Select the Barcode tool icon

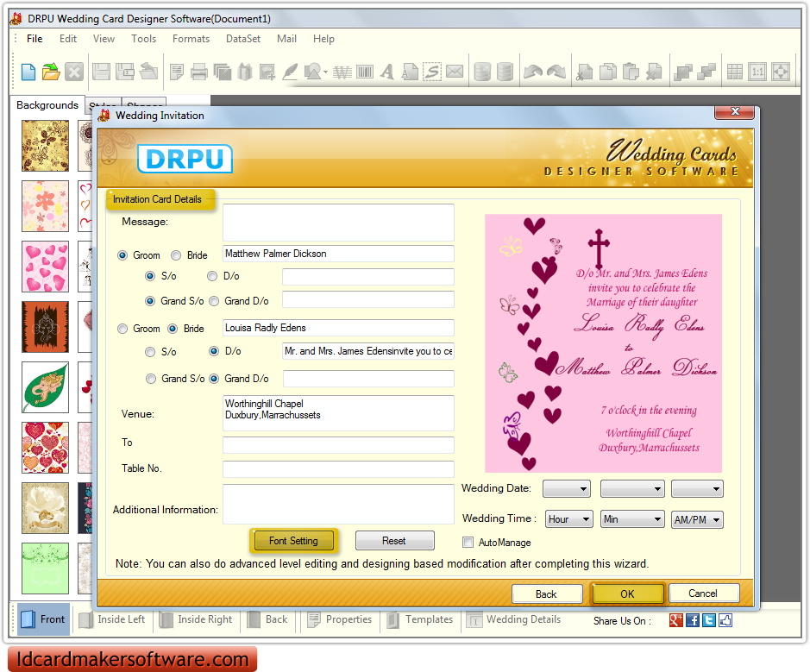(x=365, y=72)
